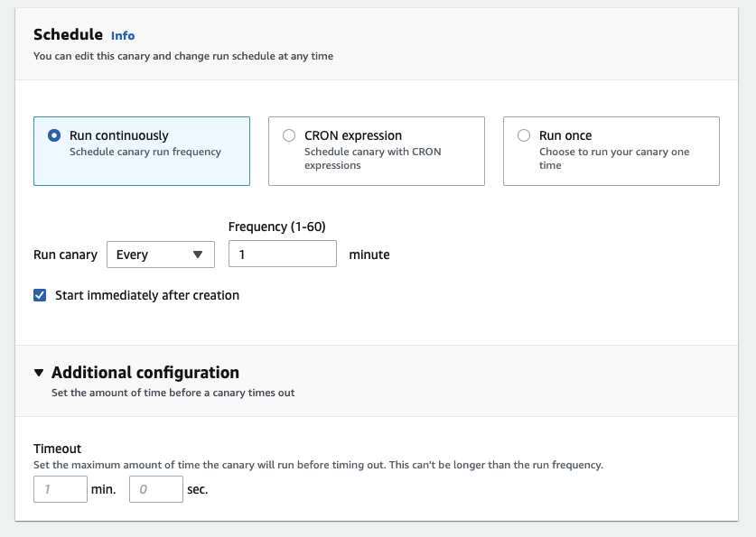Open the Schedule Info link
The image size is (756, 537).
[123, 35]
